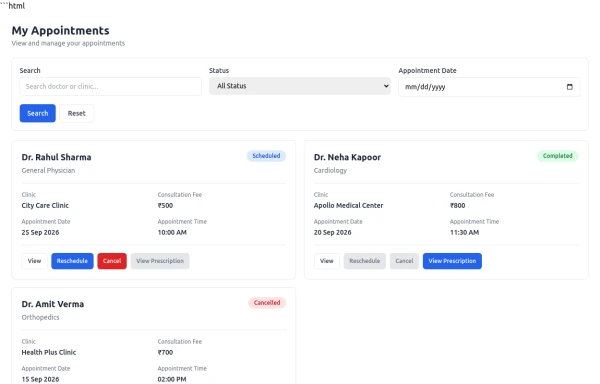This screenshot has height=384, width=600.
Task: Reschedule Dr. Rahul Sharma's appointment
Action: pos(72,261)
